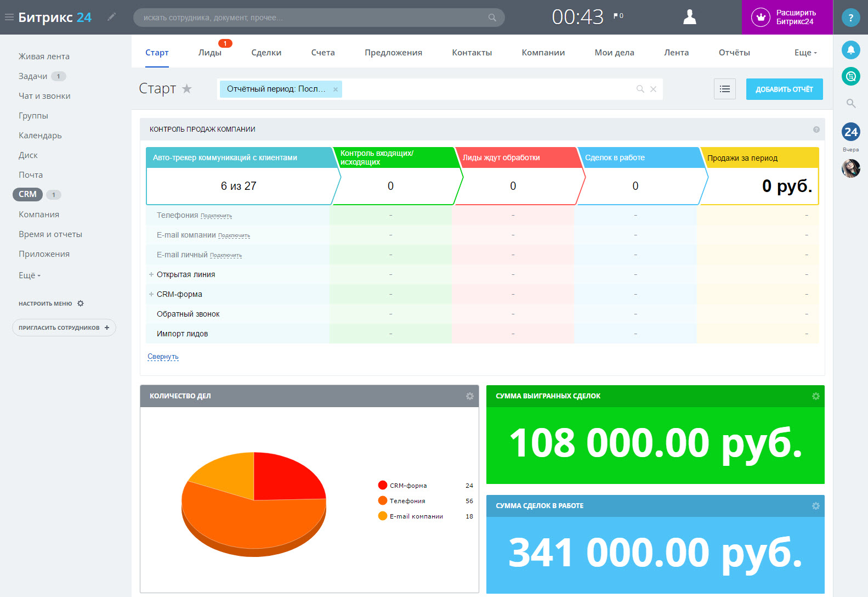Viewport: 868px width, 597px height.
Task: Click the red CRM-форма legend swatch
Action: pyautogui.click(x=383, y=485)
